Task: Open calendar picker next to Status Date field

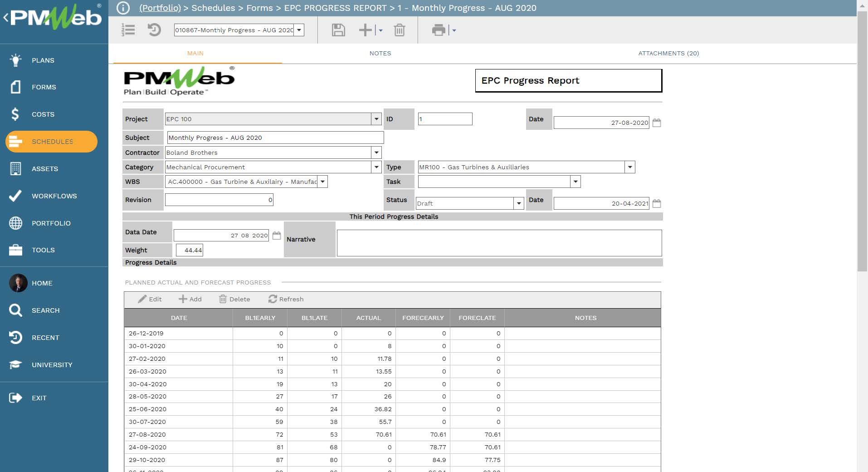Action: pos(657,203)
